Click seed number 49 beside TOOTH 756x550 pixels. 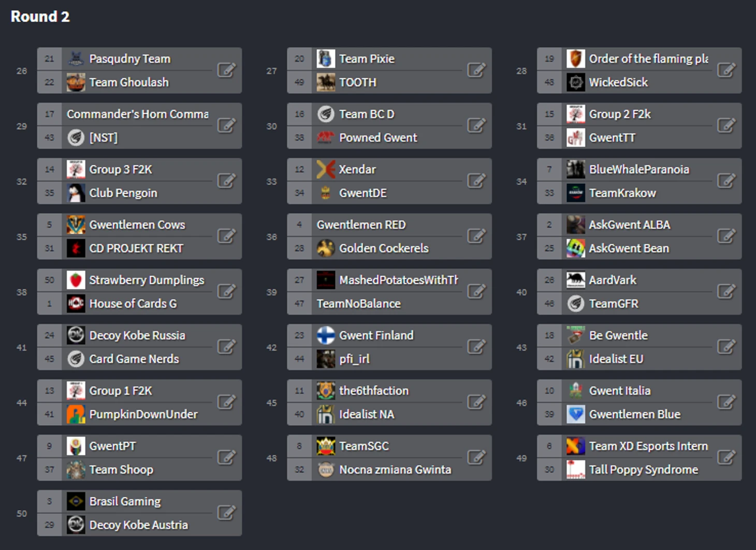pyautogui.click(x=299, y=82)
